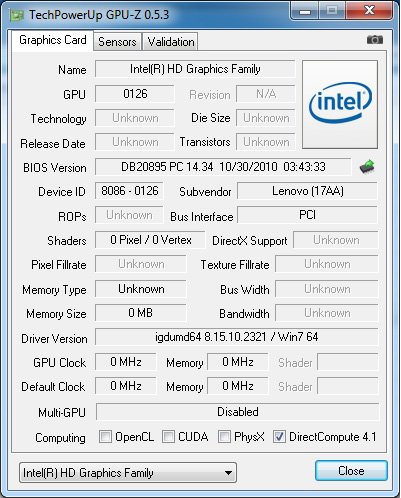Screen dimensions: 401x498
Task: Switch to the Sensors tab
Action: pos(117,42)
